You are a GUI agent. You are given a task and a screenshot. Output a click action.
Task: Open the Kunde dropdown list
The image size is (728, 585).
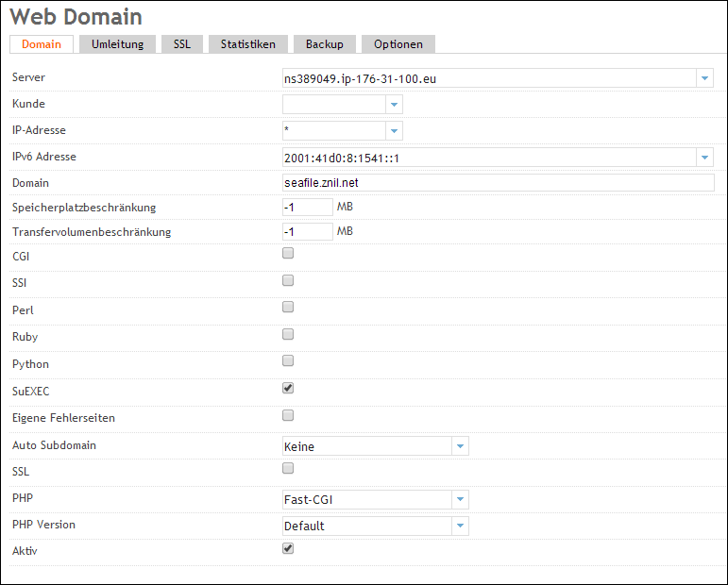pos(394,105)
